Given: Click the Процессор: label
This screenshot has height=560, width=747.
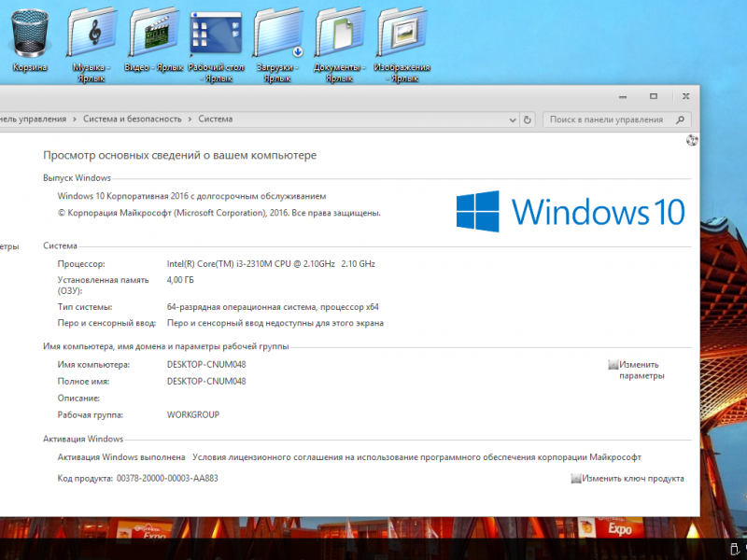Looking at the screenshot, I should (x=81, y=264).
